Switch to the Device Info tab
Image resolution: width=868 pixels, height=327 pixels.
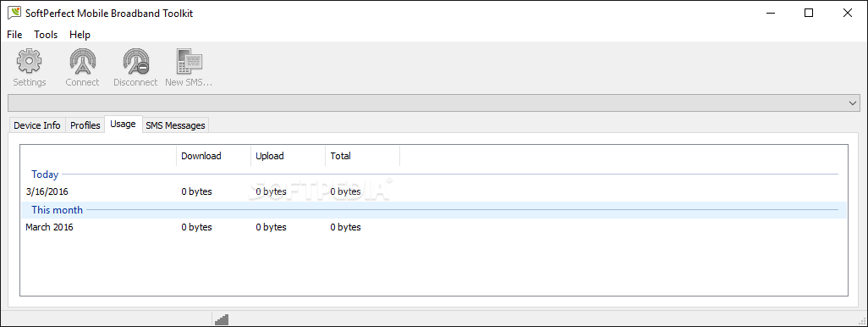pyautogui.click(x=37, y=125)
